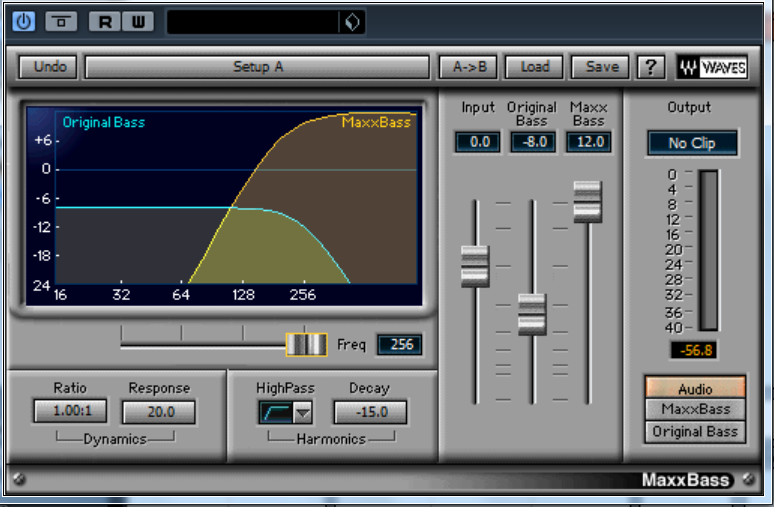Click the Freq slider handle
Screen dimensions: 774x507
point(307,345)
